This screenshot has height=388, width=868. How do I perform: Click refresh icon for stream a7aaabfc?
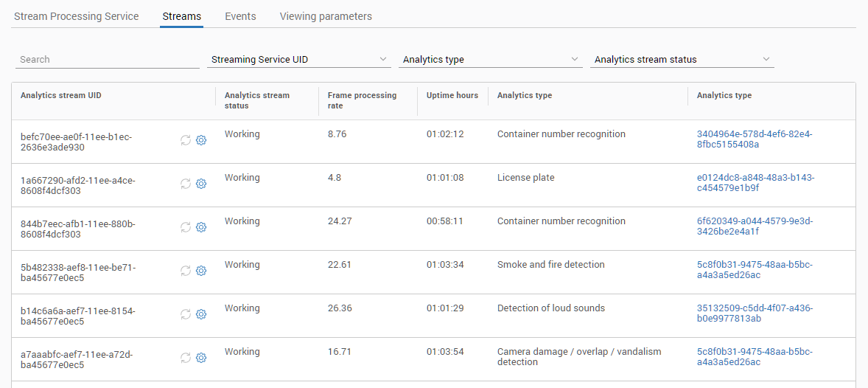[x=186, y=358]
